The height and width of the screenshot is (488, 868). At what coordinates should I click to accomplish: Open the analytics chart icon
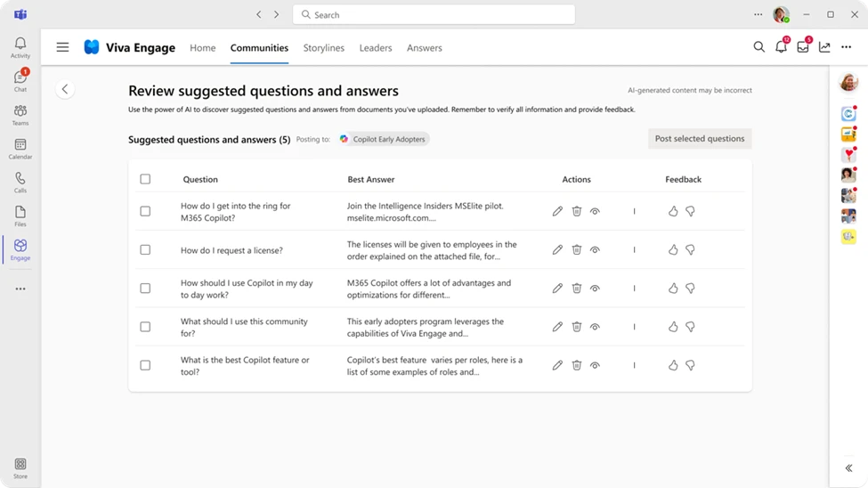point(824,47)
